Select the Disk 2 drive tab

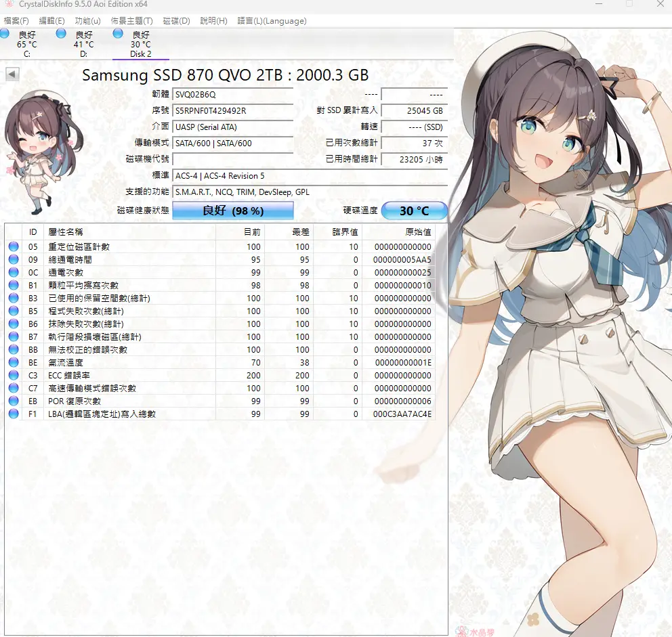140,44
